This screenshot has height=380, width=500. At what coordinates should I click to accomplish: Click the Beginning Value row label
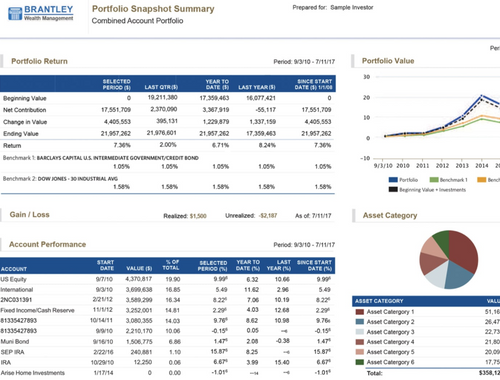click(25, 98)
